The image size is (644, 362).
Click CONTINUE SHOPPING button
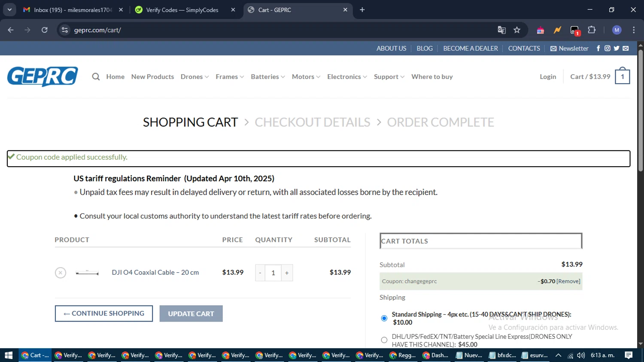click(104, 313)
